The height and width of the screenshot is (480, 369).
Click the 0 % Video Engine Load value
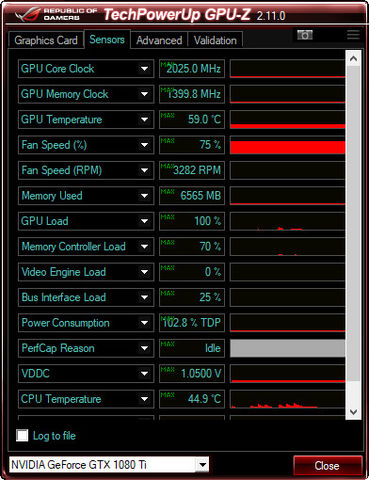coord(192,272)
